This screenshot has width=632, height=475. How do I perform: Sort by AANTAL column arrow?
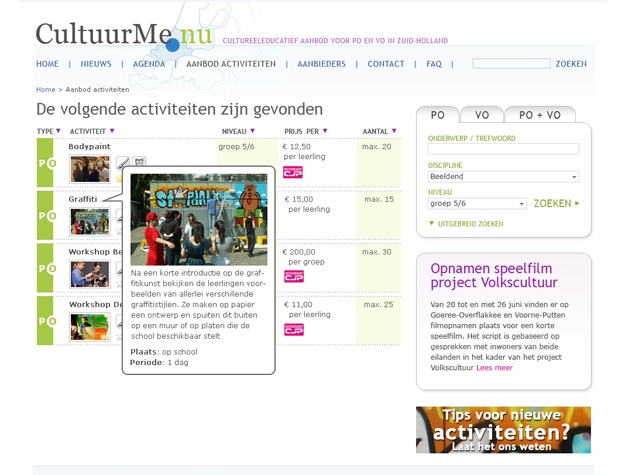[394, 131]
